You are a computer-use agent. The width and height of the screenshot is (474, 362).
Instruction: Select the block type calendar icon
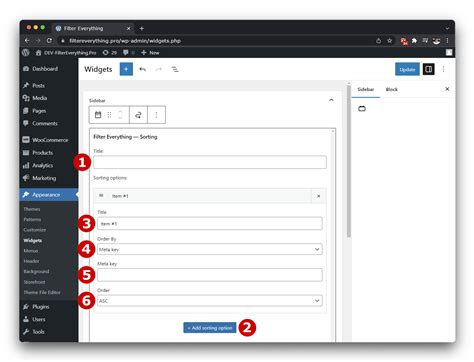coord(98,115)
